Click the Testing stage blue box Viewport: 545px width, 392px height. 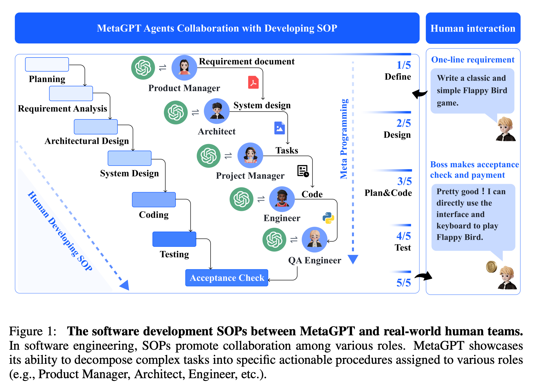174,239
